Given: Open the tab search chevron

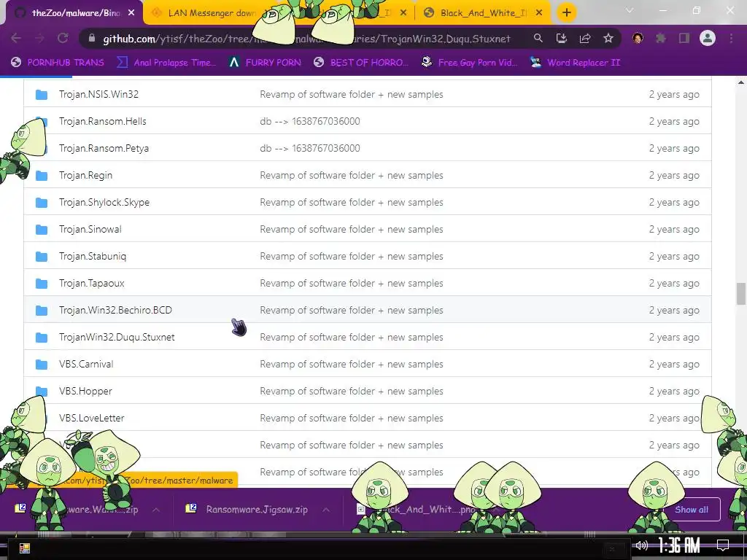Looking at the screenshot, I should pos(630,10).
